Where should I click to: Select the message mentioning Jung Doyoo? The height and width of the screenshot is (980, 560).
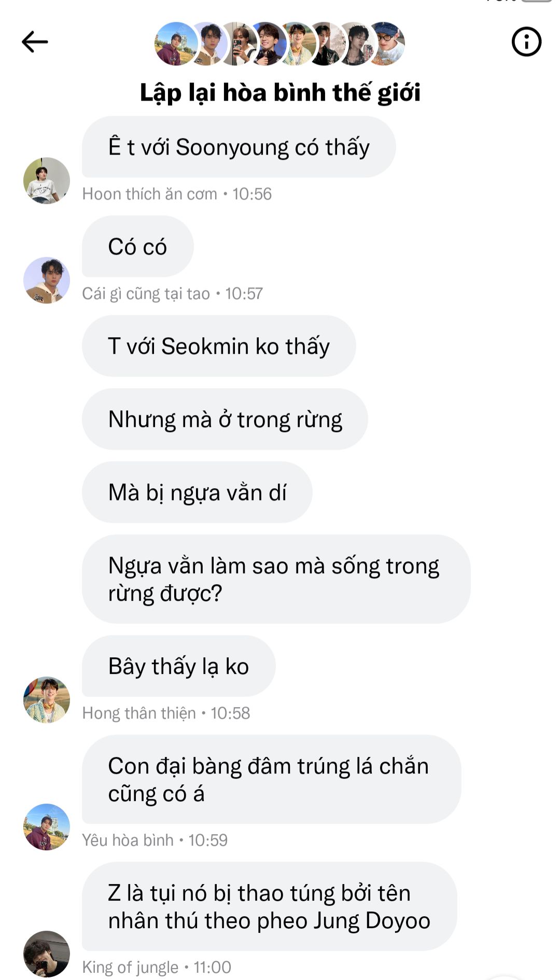pos(270,906)
